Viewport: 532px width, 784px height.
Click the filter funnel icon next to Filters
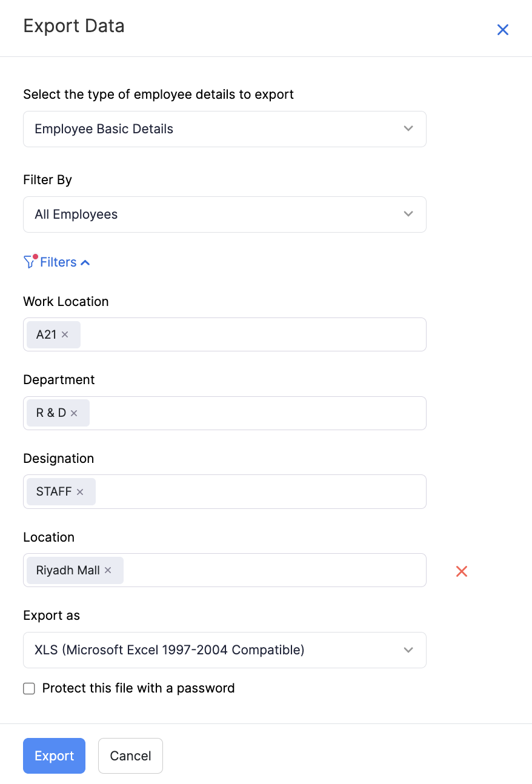tap(29, 262)
